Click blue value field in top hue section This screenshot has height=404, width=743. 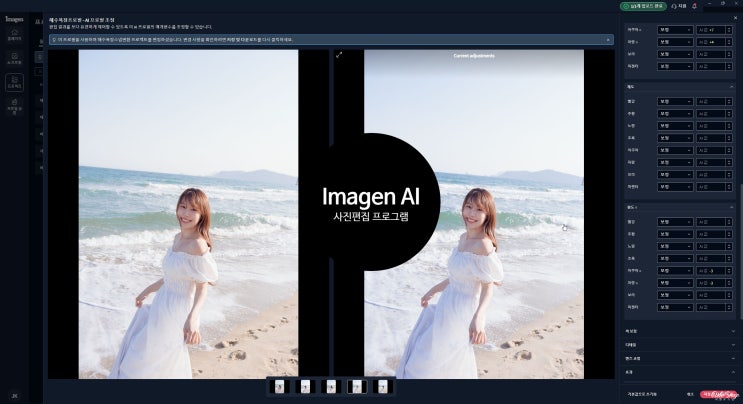711,42
